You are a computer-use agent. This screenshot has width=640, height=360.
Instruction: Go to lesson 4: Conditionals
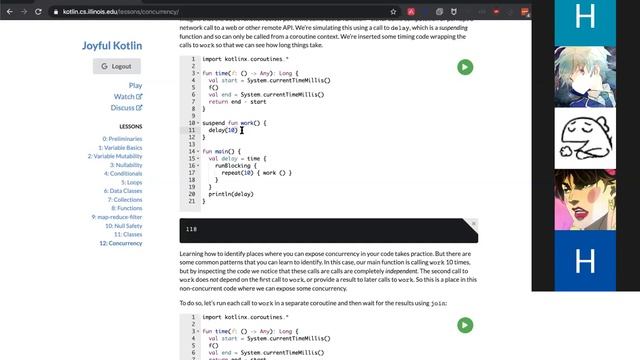point(123,173)
